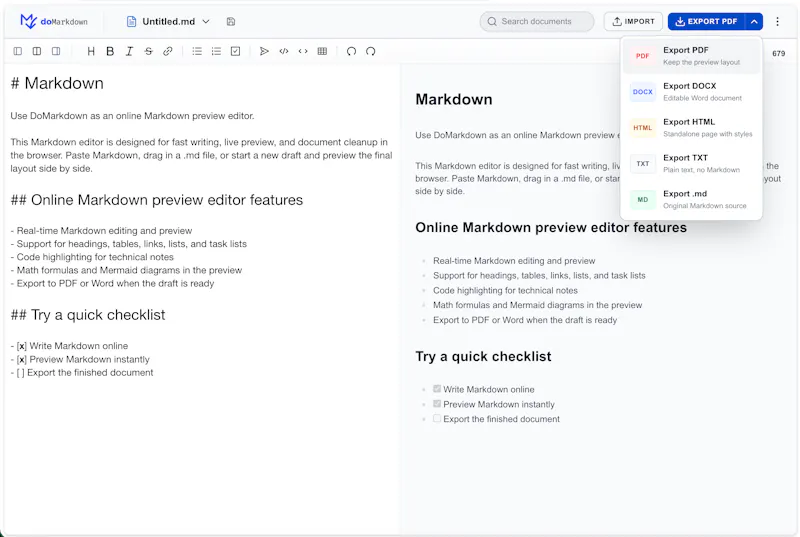Open the Untitled.md document dropdown

168,21
